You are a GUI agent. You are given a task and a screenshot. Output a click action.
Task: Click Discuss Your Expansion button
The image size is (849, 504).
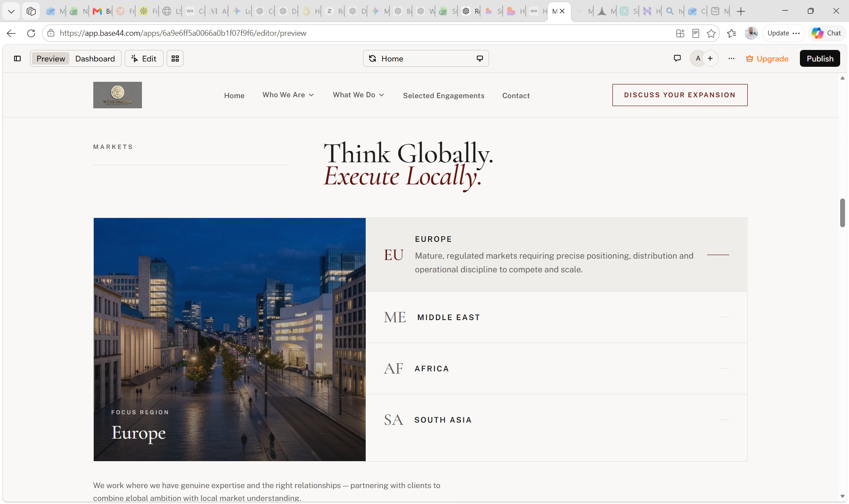[x=680, y=95]
